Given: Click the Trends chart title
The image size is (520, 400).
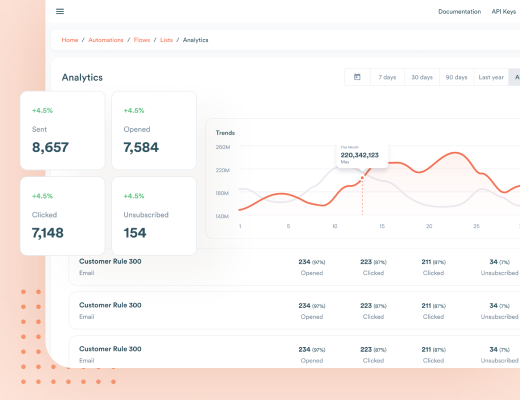Looking at the screenshot, I should [225, 133].
